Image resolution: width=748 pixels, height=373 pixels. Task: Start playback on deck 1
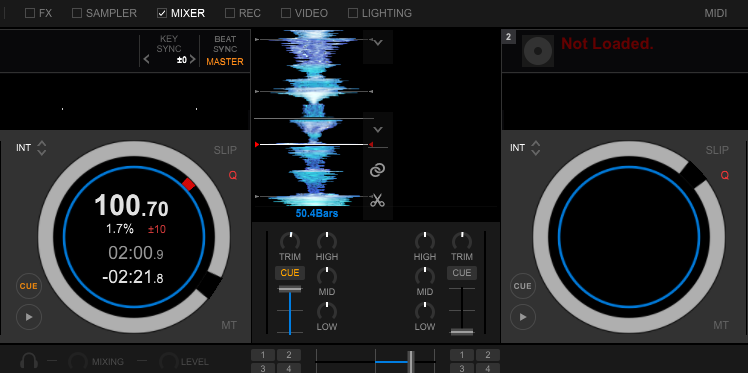coord(29,317)
